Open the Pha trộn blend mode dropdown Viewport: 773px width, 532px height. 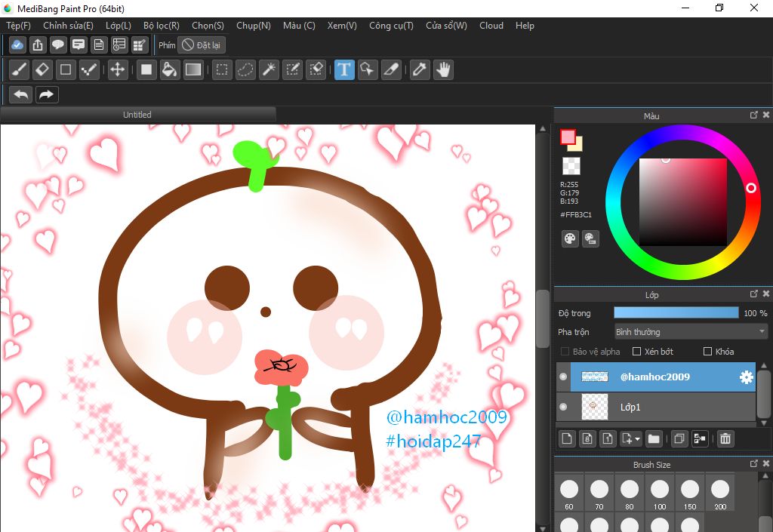tap(690, 332)
